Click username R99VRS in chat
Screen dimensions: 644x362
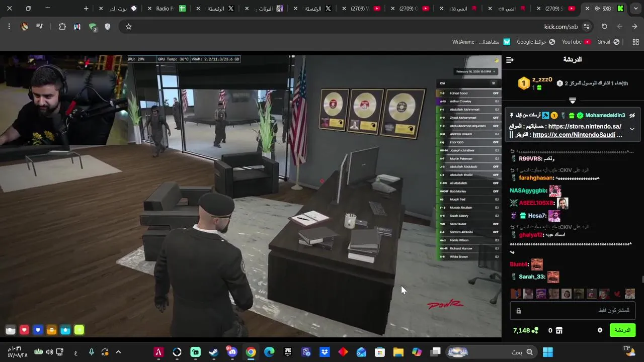coord(530,158)
